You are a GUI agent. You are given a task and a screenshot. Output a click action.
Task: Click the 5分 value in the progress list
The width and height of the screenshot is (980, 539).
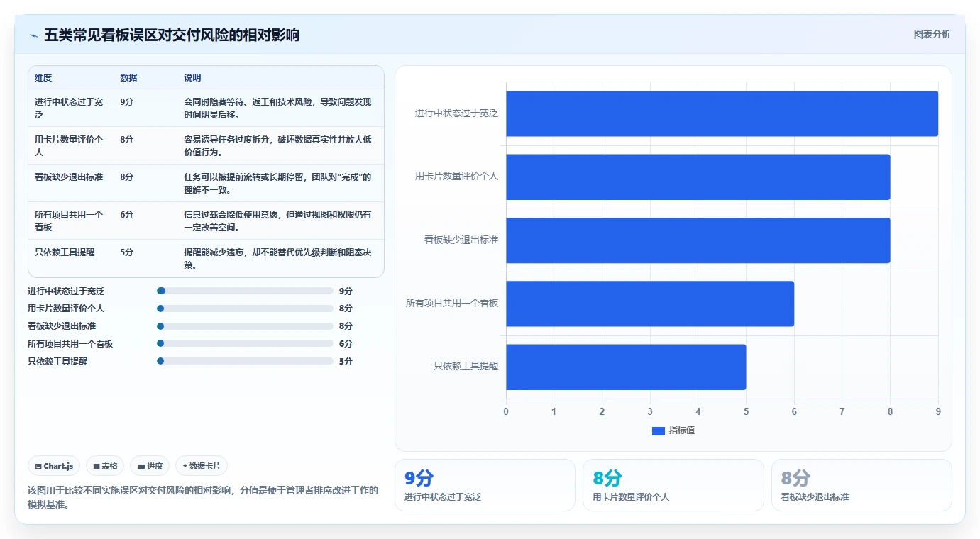point(346,361)
